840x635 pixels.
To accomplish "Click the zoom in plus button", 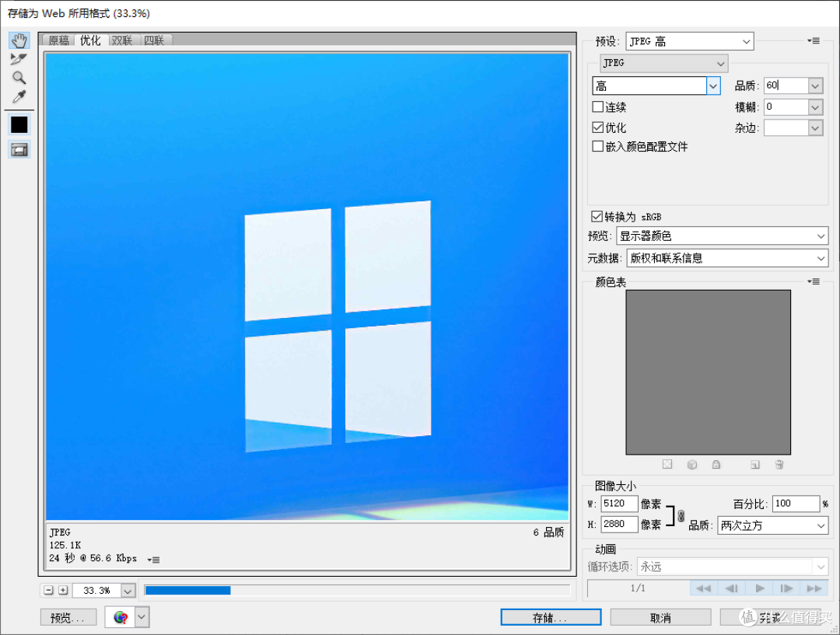I will pyautogui.click(x=63, y=590).
